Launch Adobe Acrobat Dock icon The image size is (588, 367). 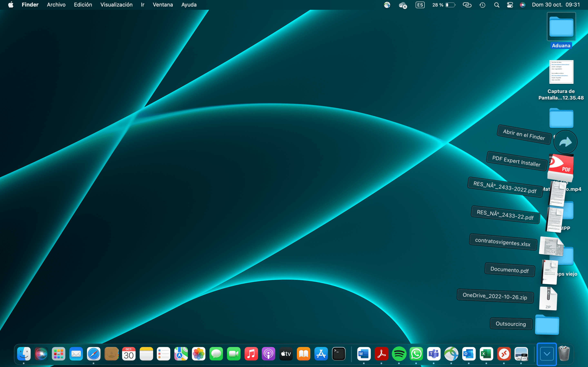pyautogui.click(x=381, y=354)
